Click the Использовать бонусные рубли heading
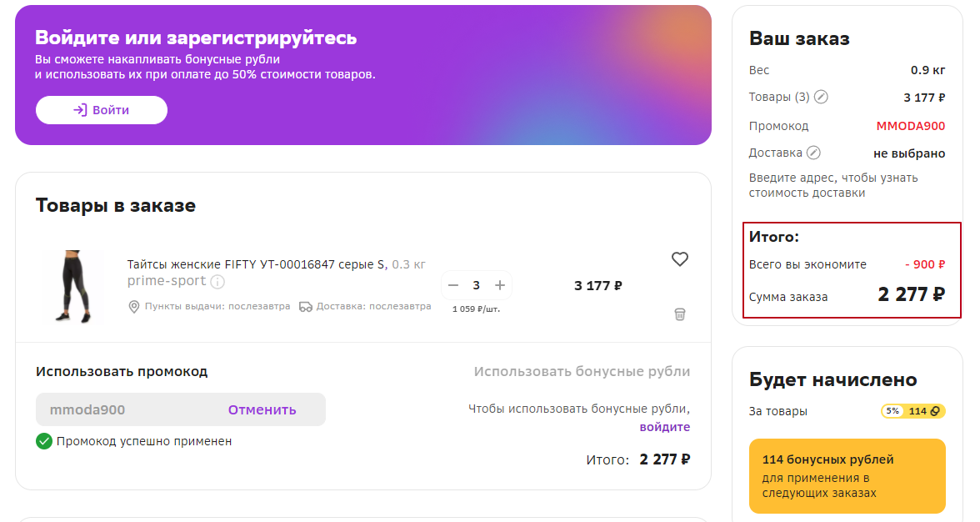Image resolution: width=980 pixels, height=522 pixels. (x=582, y=371)
